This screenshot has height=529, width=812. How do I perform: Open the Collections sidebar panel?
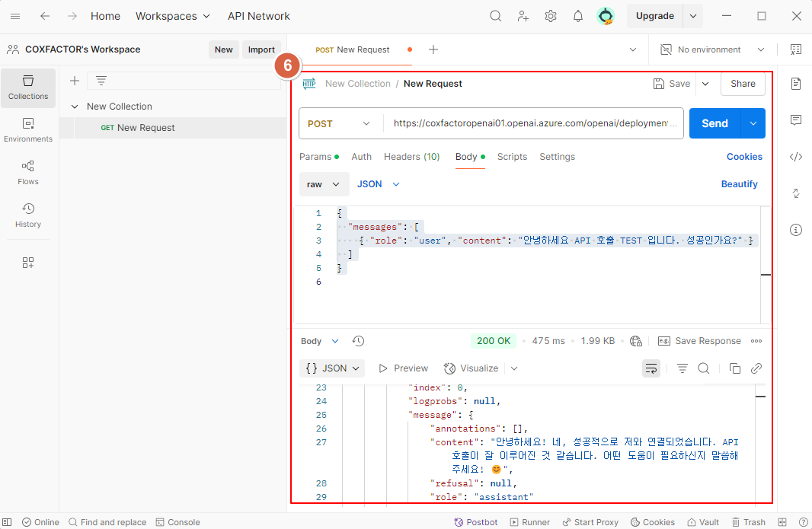[28, 88]
